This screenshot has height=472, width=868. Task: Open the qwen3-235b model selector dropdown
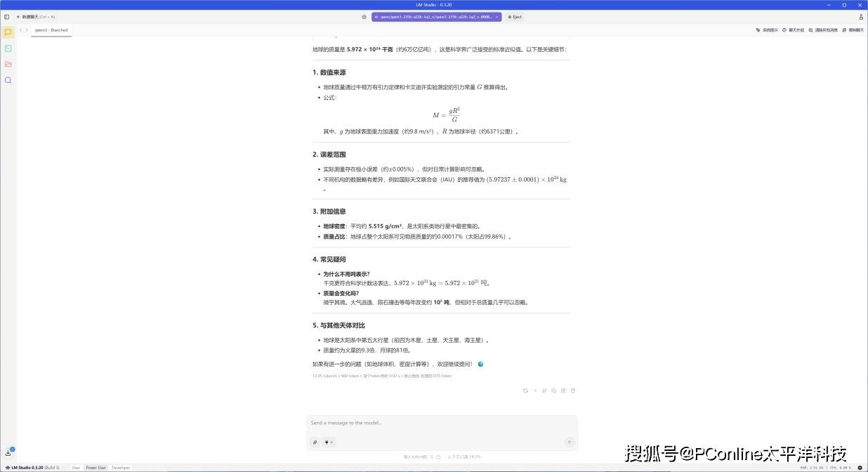click(x=436, y=17)
